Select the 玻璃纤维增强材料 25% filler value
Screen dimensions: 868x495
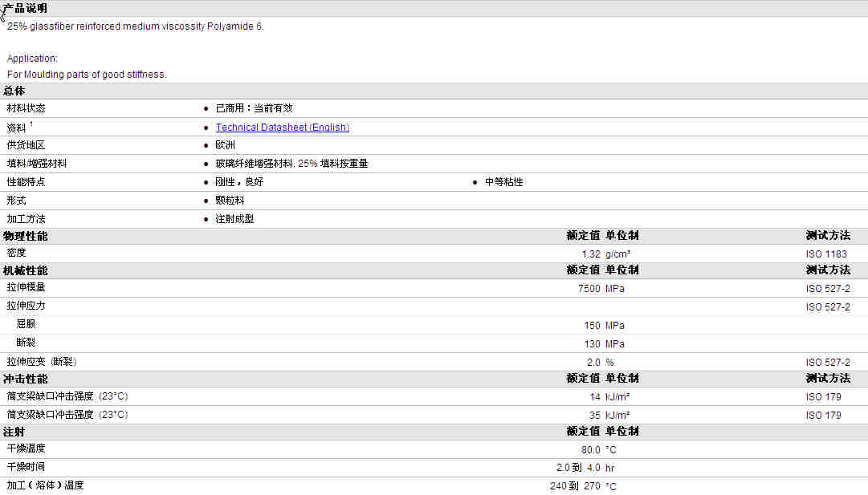tap(291, 164)
